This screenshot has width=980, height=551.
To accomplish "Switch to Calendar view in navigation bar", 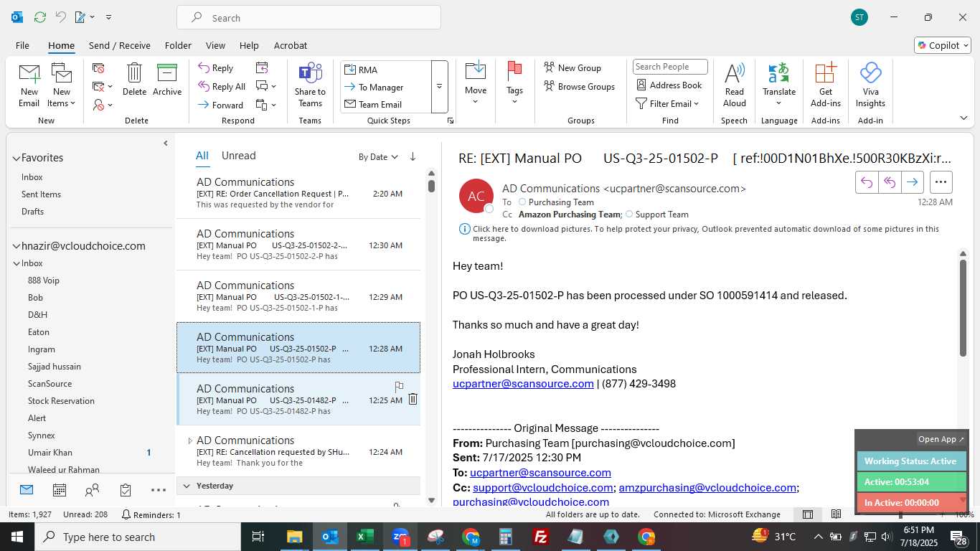I will 60,490.
